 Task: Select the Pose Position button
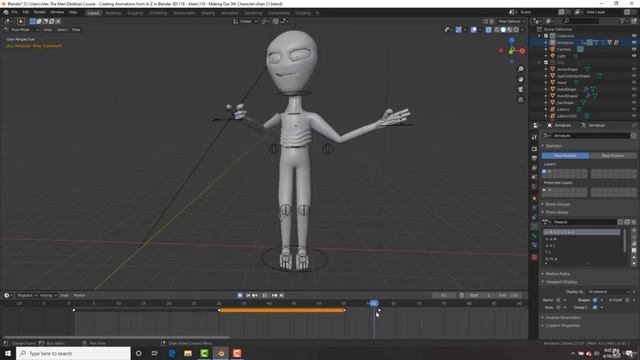click(565, 156)
